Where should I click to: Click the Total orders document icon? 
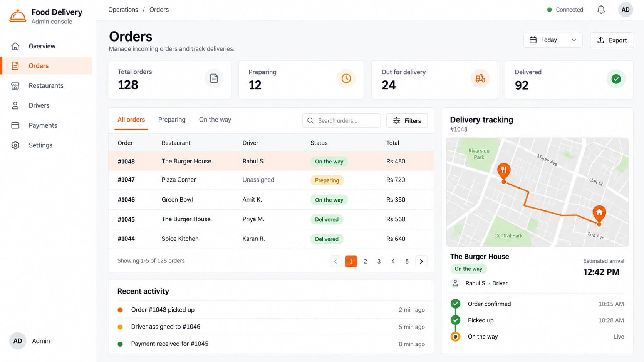(214, 78)
